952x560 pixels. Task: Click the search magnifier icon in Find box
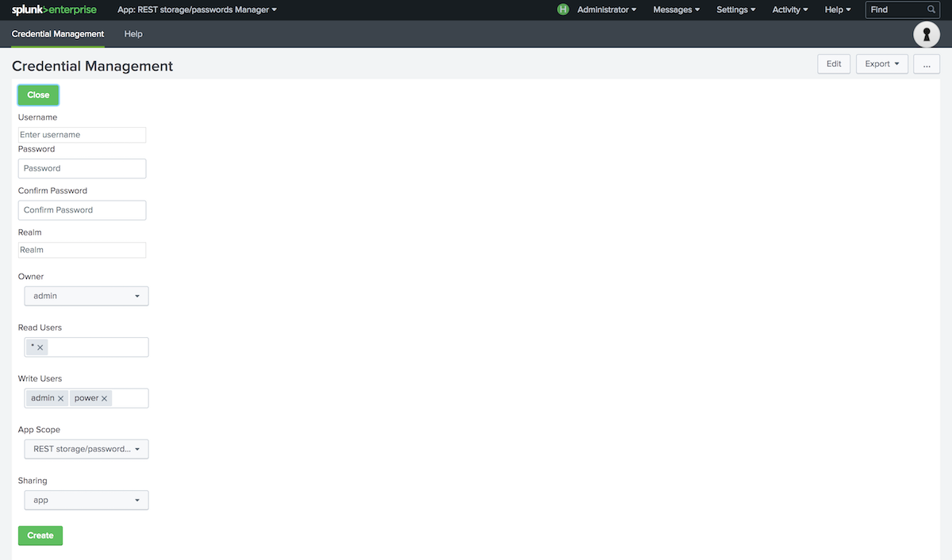coord(931,10)
